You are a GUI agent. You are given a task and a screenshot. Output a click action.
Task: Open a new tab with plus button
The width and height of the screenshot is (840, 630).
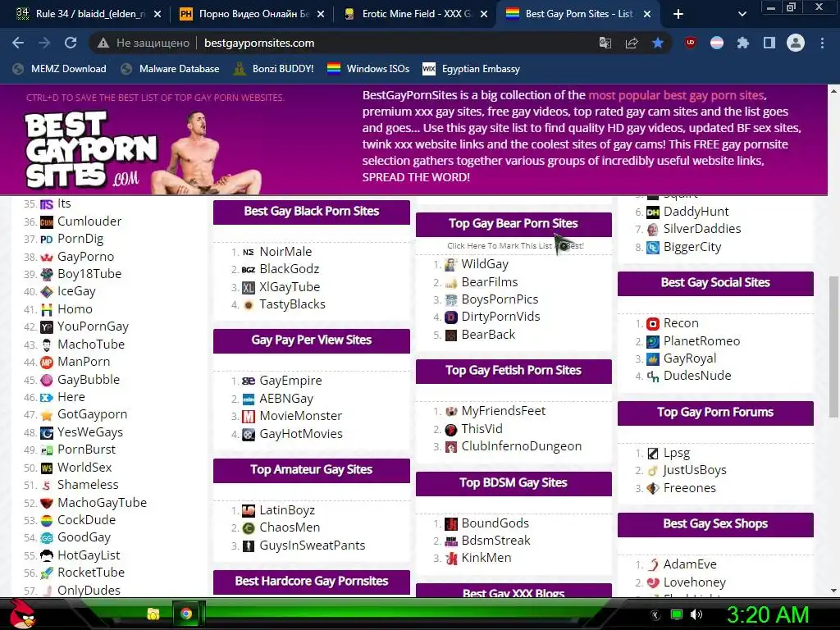(678, 14)
